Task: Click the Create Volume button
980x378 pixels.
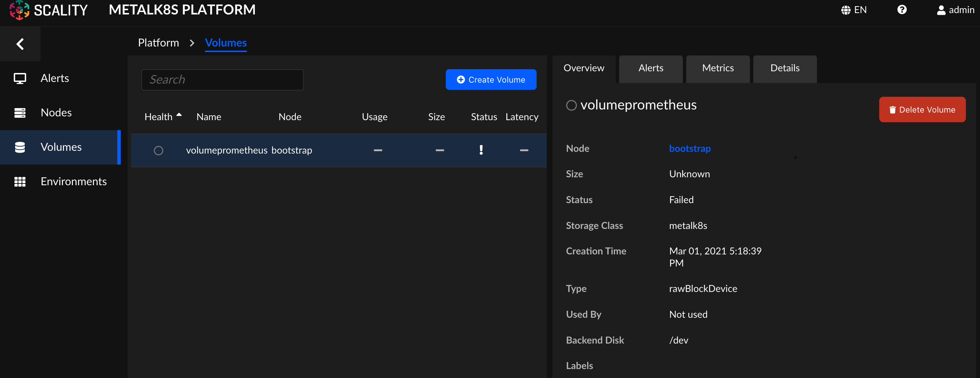Action: click(x=491, y=80)
